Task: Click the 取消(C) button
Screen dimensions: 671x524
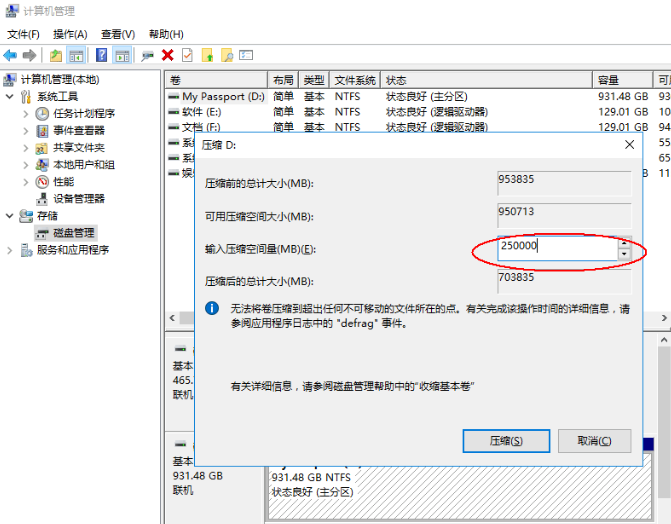Action: point(594,440)
